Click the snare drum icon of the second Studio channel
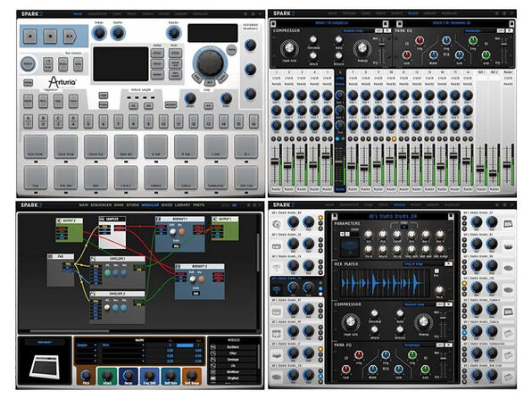The image size is (532, 399). click(277, 245)
